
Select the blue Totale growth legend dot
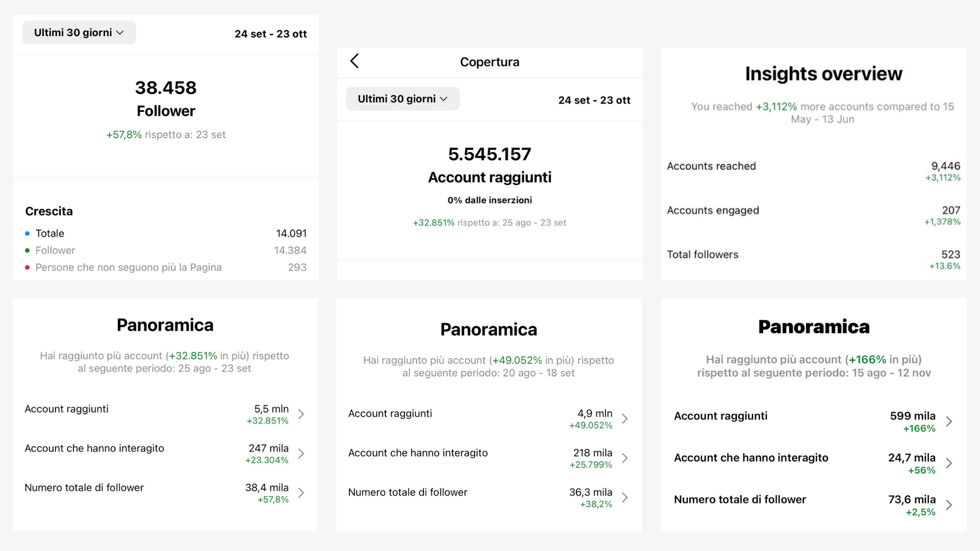click(x=27, y=233)
